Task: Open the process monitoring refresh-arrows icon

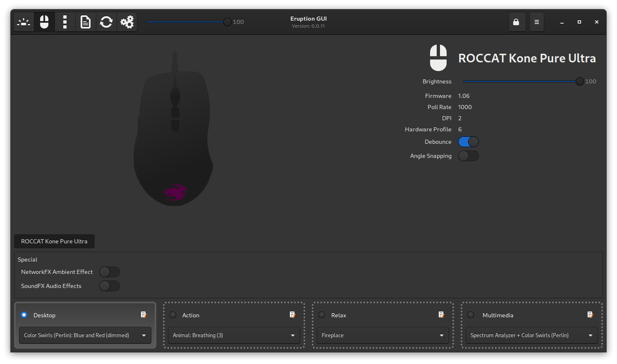Action: tap(106, 22)
